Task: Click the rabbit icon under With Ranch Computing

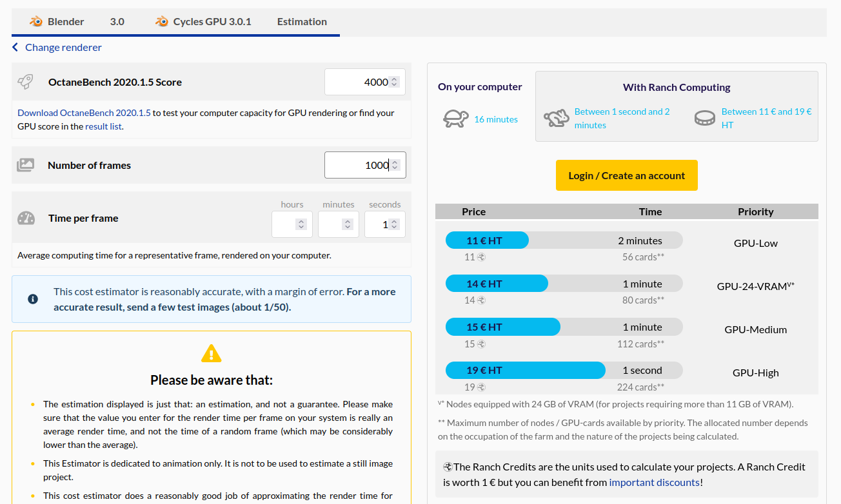Action: (x=556, y=119)
